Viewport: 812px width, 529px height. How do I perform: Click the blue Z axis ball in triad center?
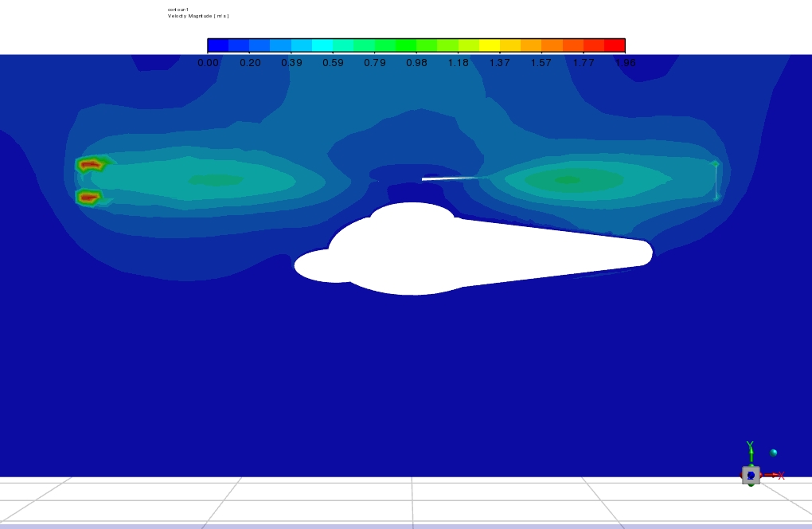pyautogui.click(x=751, y=476)
